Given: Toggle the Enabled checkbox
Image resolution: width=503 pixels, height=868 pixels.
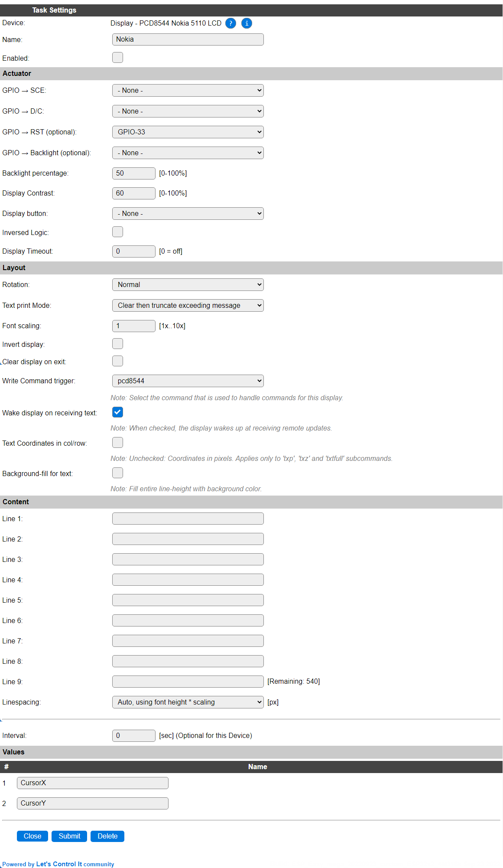Looking at the screenshot, I should (117, 58).
